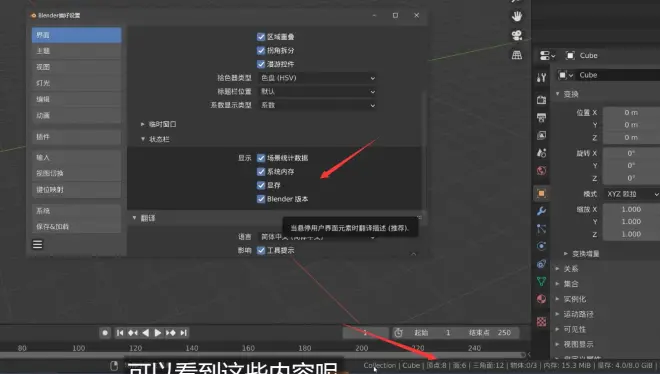The width and height of the screenshot is (660, 374).
Task: Click the 位置 X location field
Action: coord(631,112)
